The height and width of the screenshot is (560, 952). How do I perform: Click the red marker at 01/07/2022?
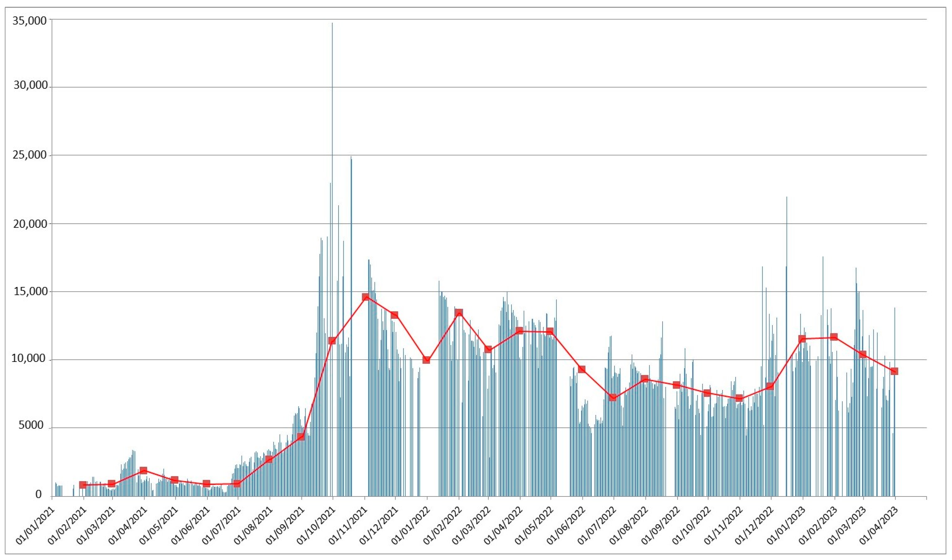(613, 397)
